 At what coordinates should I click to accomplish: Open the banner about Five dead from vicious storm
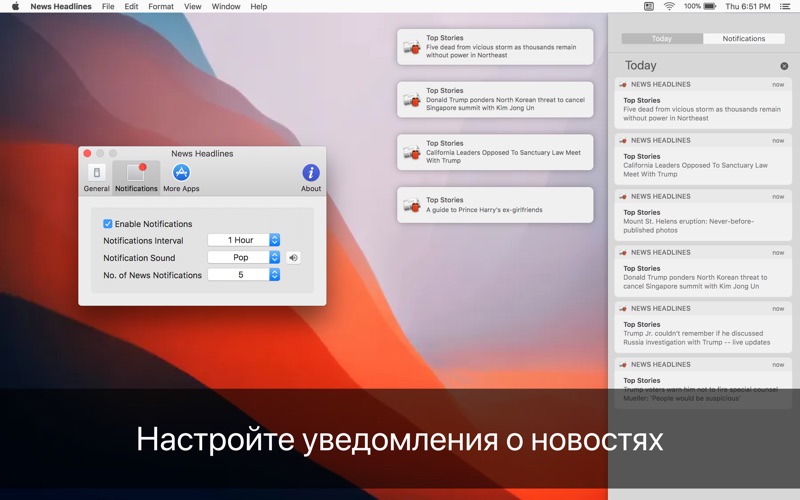pos(495,47)
